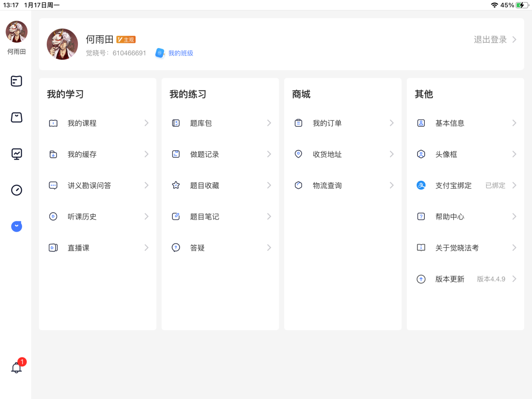
Task: Click the 基本信息 person icon
Action: pos(421,123)
